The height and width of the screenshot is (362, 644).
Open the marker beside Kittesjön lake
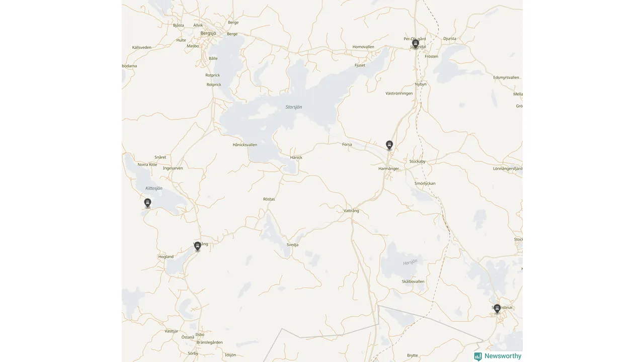click(x=147, y=203)
